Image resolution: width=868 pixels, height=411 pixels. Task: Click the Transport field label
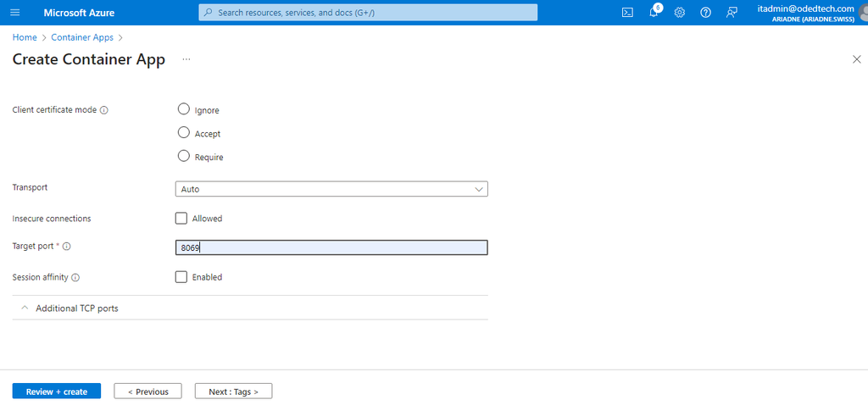[30, 187]
